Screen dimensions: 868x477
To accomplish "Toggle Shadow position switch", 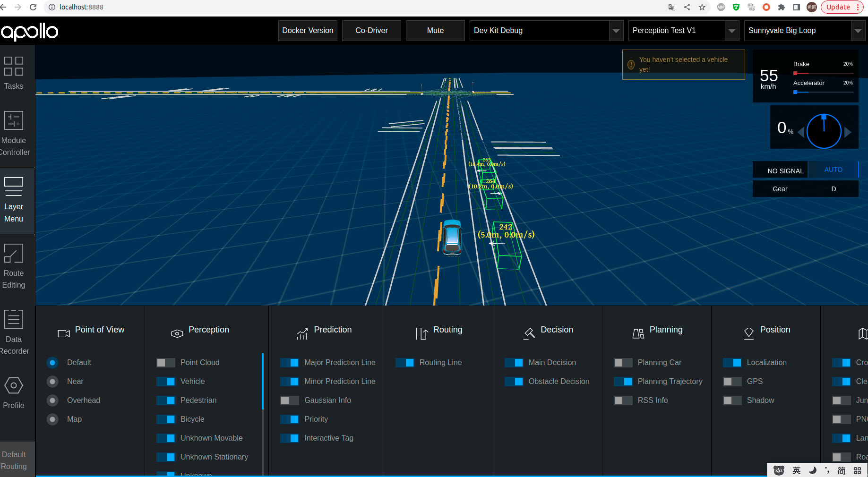I will tap(732, 400).
